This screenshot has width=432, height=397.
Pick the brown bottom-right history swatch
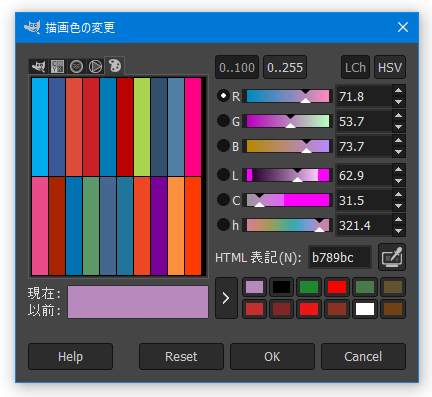393,309
